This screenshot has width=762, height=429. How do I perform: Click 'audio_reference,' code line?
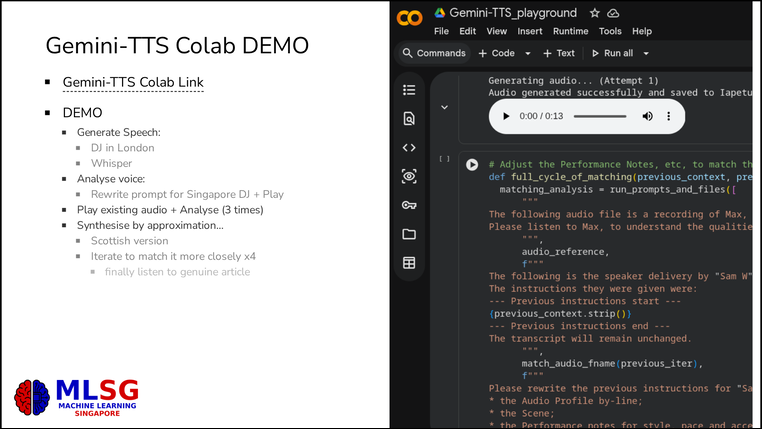coord(565,252)
